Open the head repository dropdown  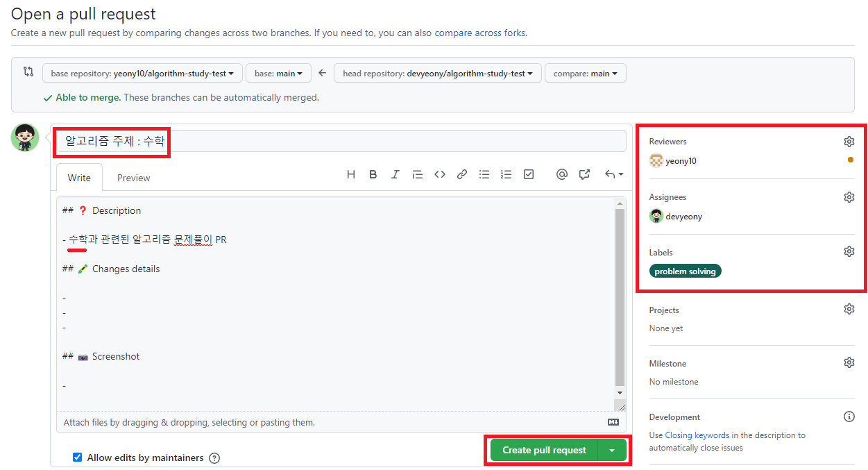(438, 73)
